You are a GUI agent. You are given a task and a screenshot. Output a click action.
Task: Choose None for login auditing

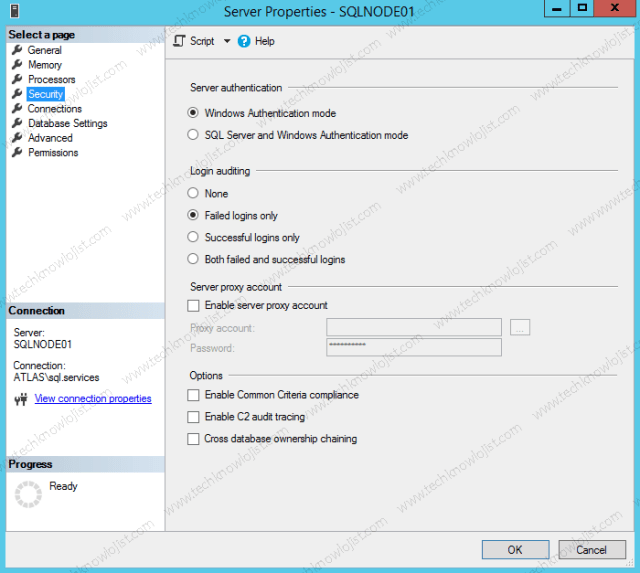[193, 193]
